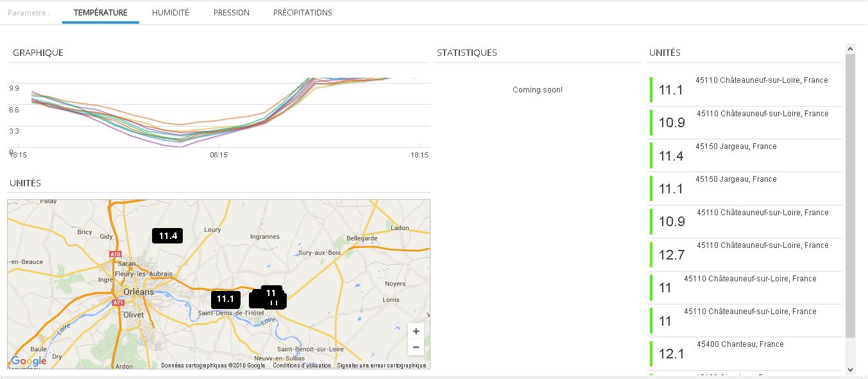This screenshot has height=379, width=868.
Task: Click the scrollbar down arrow
Action: (851, 369)
